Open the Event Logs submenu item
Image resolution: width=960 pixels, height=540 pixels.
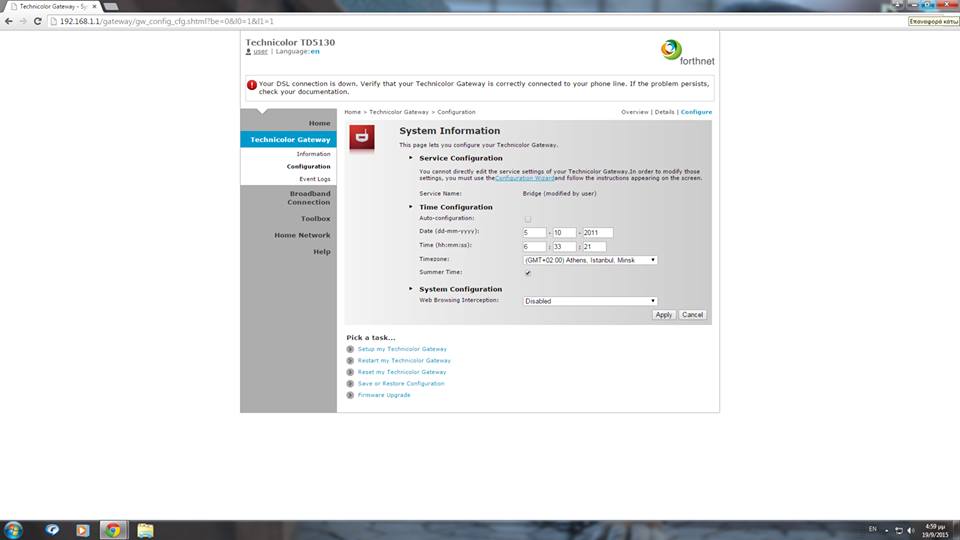pyautogui.click(x=315, y=179)
